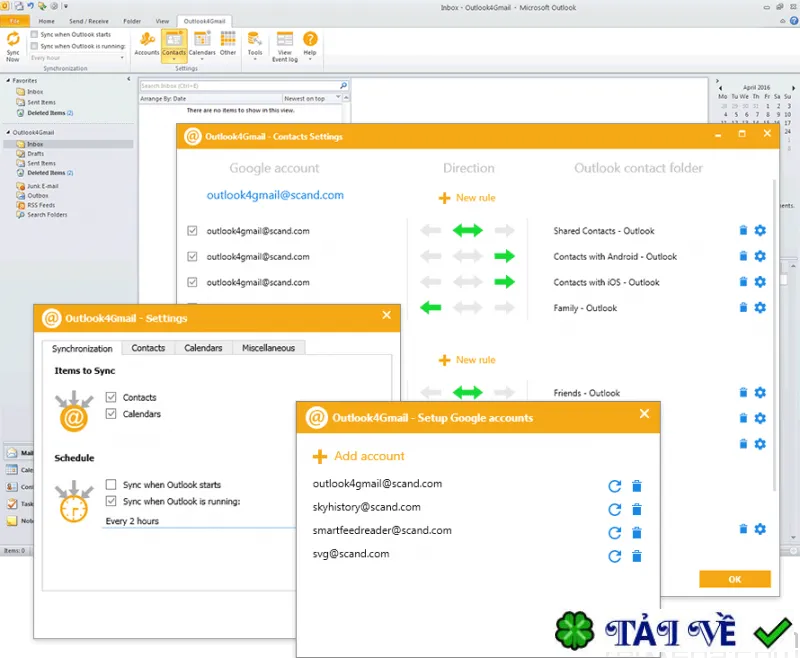Open the File ribbon tab
800x658 pixels.
point(14,21)
